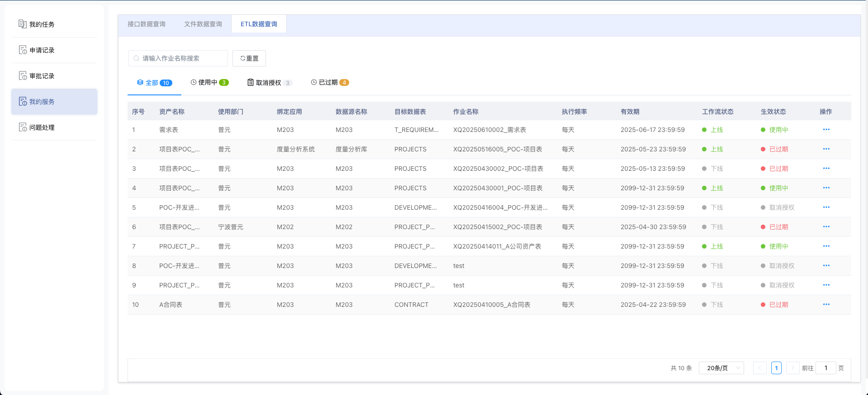Switch to 接口数据查询 tab
868x395 pixels.
click(146, 24)
